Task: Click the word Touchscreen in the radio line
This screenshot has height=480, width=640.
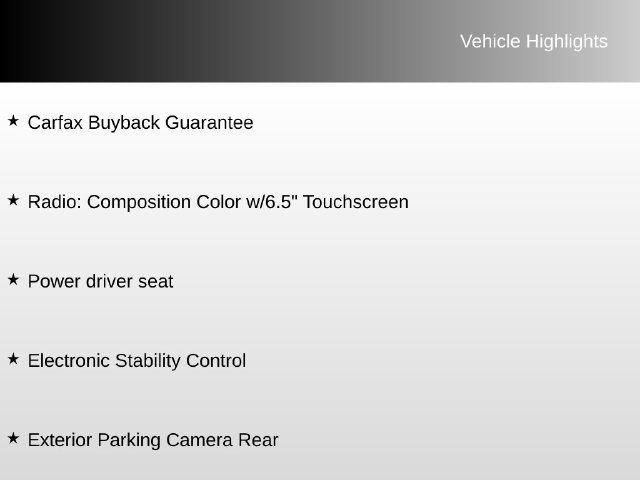Action: tap(356, 202)
